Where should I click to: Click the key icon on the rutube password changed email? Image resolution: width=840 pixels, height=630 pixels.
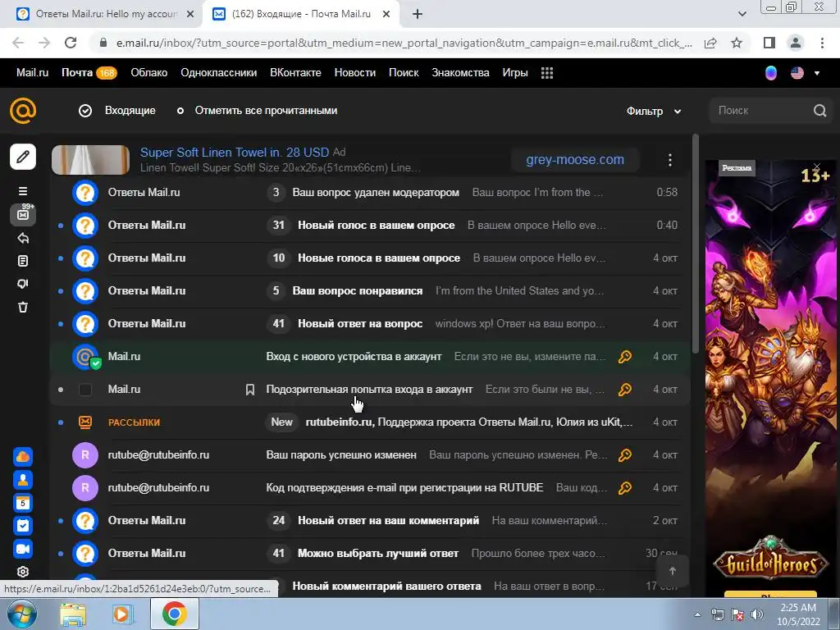pyautogui.click(x=624, y=455)
